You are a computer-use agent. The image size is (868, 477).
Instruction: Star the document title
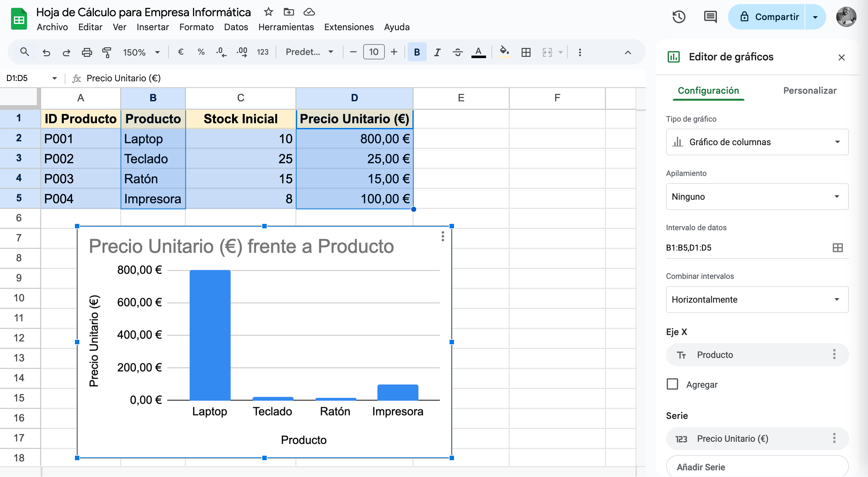pyautogui.click(x=268, y=12)
